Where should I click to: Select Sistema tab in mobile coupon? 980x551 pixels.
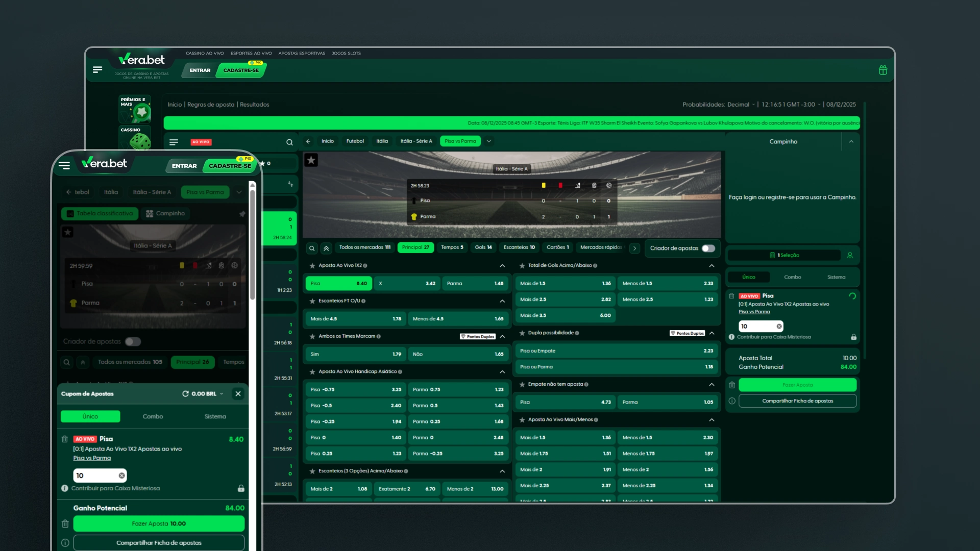tap(215, 417)
